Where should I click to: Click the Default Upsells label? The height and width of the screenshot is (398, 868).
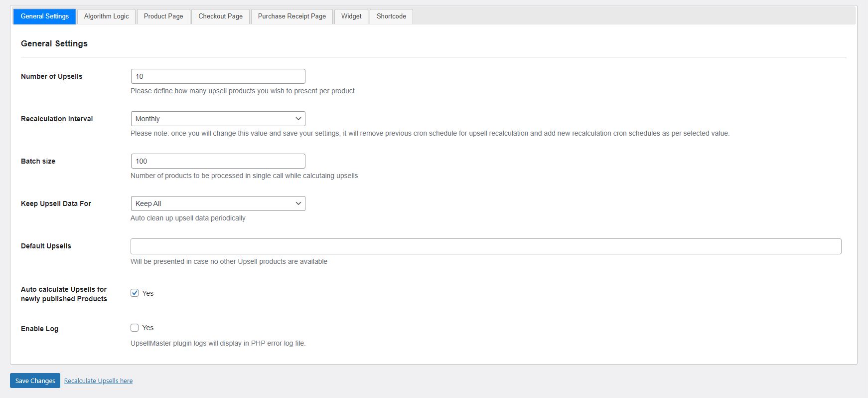pos(46,246)
